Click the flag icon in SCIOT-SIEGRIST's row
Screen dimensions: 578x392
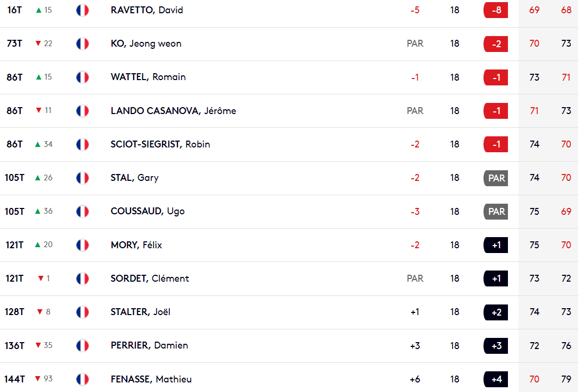[x=83, y=144]
